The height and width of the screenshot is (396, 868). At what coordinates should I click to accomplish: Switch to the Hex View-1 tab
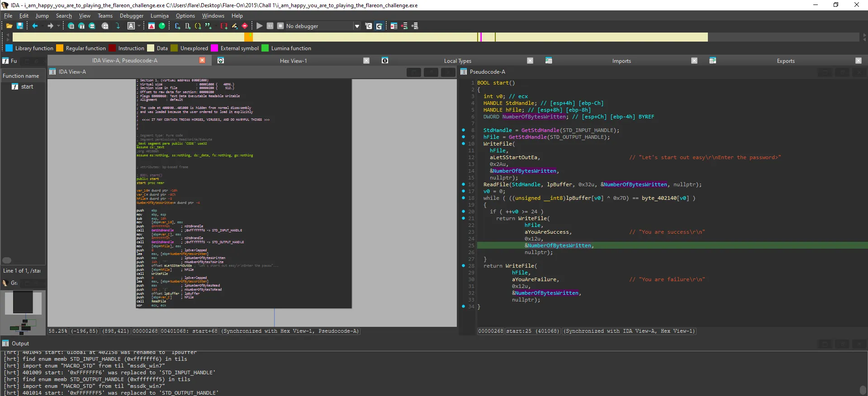click(x=293, y=61)
